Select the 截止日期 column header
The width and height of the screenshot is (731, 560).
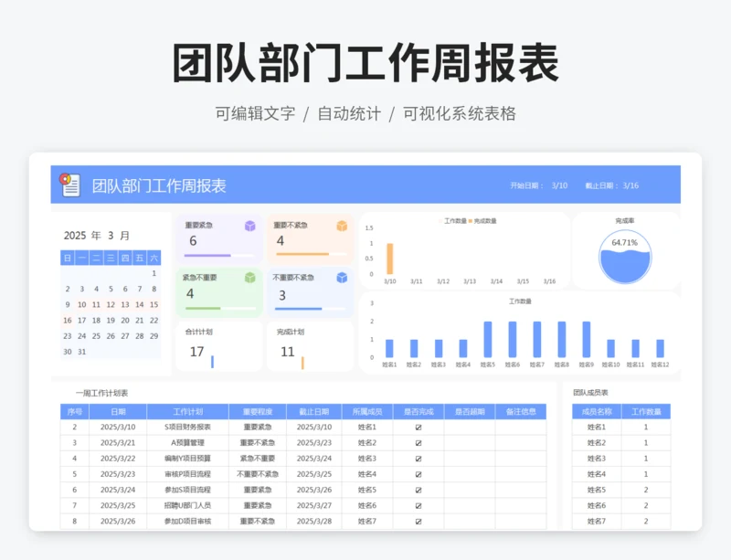click(x=314, y=412)
